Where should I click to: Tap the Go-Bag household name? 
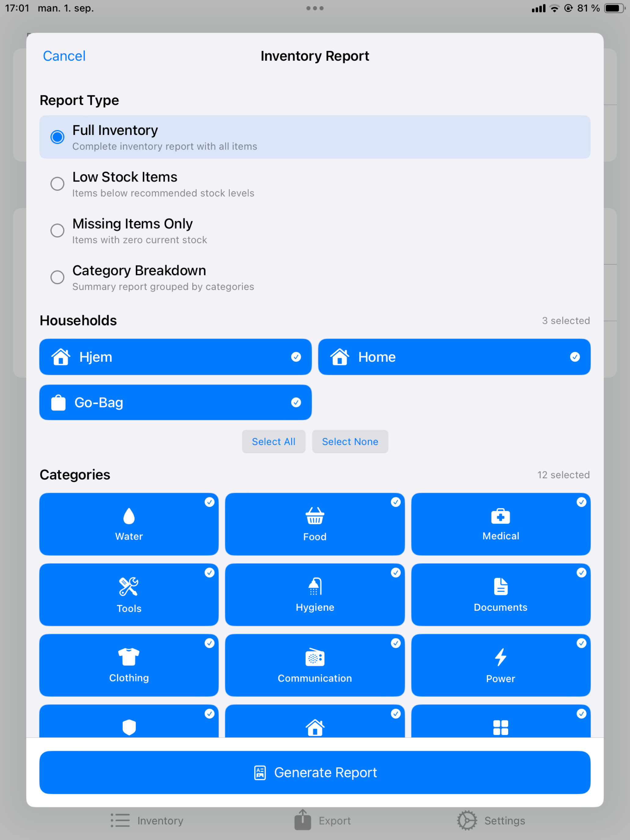(99, 403)
